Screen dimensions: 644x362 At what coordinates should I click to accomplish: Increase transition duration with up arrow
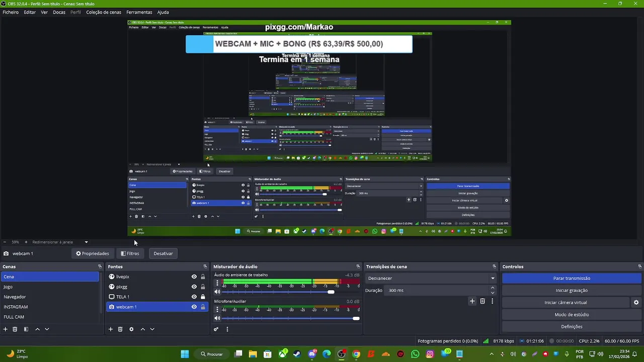pos(493,288)
